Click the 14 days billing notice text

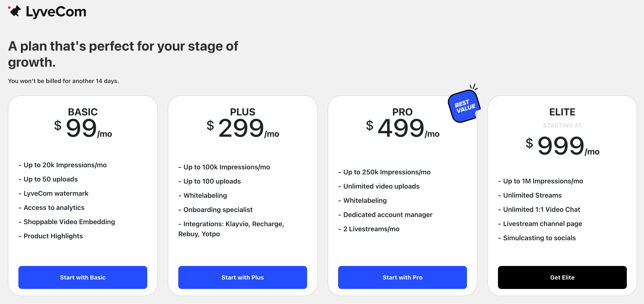[63, 81]
